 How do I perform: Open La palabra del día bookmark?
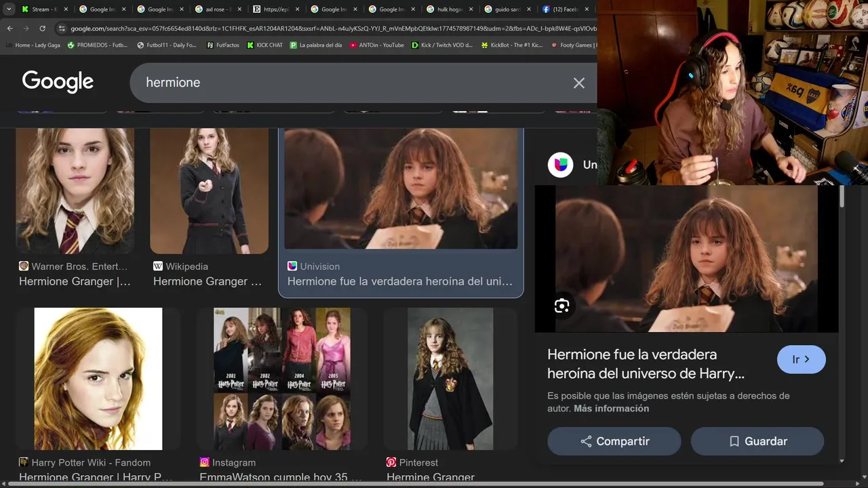tap(315, 45)
